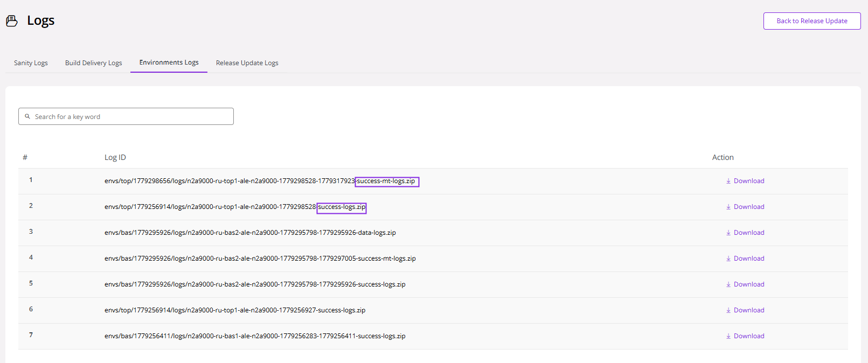Open the Sanity Logs tab

(31, 63)
